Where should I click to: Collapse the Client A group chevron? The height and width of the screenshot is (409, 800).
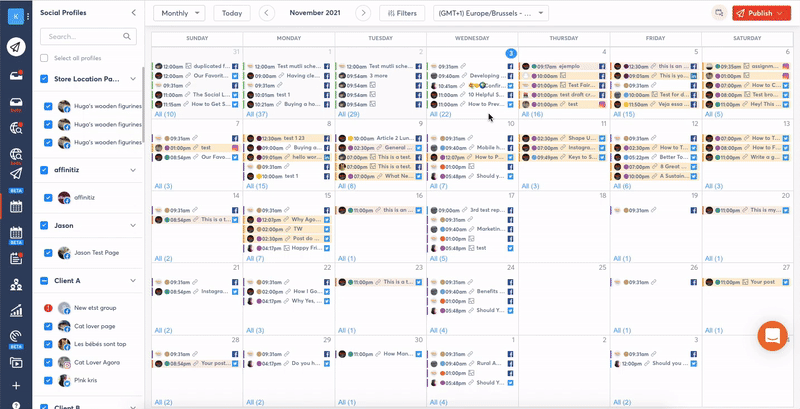tap(133, 280)
